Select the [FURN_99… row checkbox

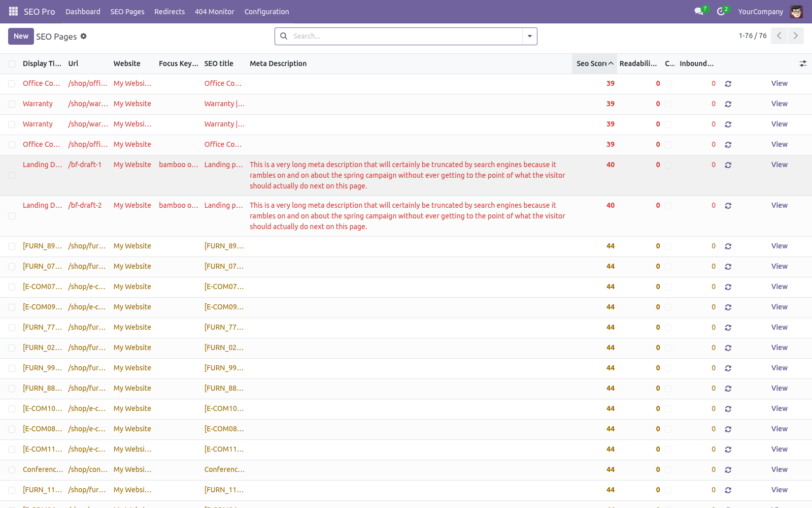coord(12,368)
